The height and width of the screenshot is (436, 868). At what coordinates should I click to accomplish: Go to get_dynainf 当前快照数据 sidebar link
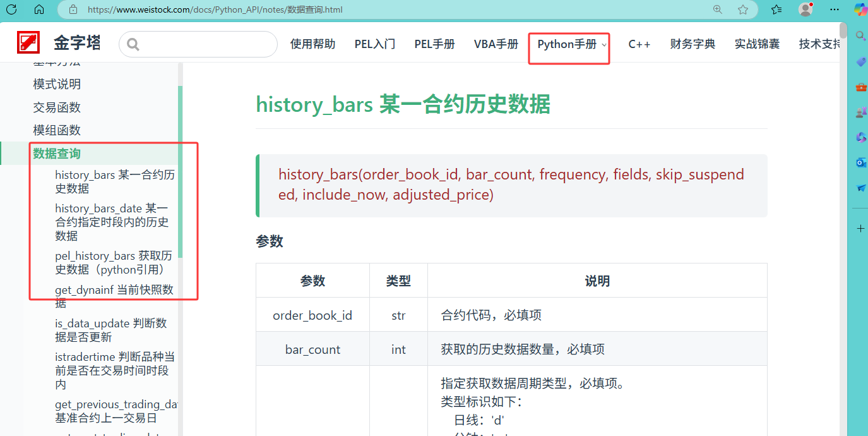[x=114, y=296]
